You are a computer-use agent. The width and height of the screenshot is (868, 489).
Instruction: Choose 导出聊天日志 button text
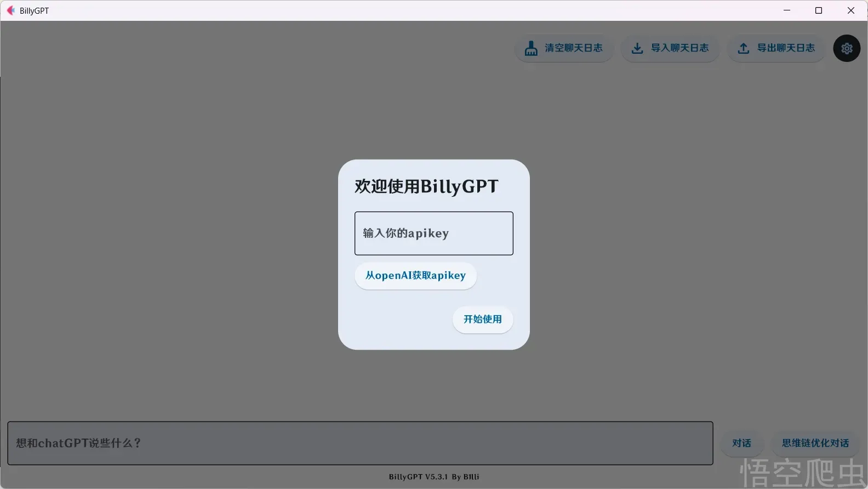(786, 48)
